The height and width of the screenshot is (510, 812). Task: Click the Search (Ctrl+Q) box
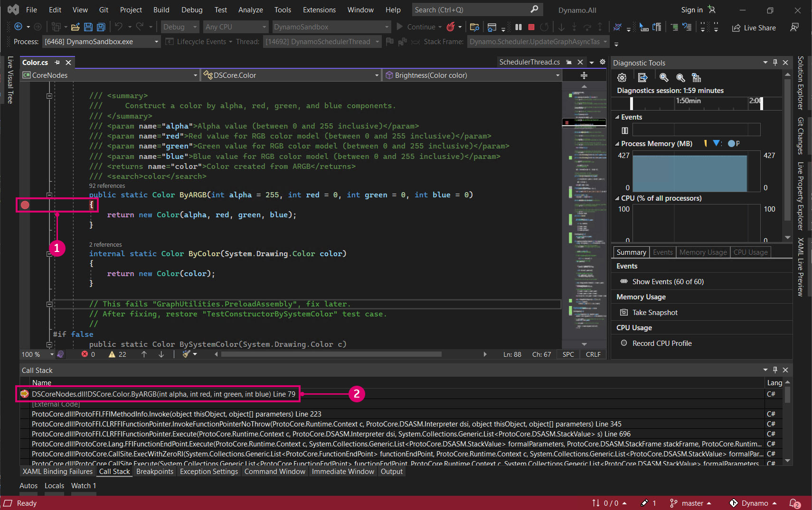[476, 9]
